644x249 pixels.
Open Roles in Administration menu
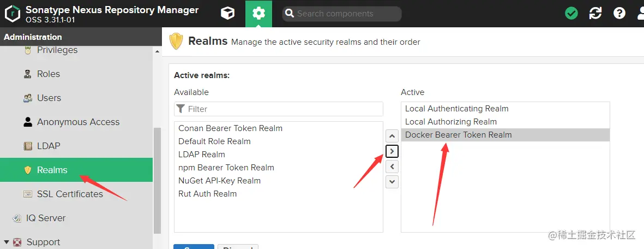click(49, 74)
